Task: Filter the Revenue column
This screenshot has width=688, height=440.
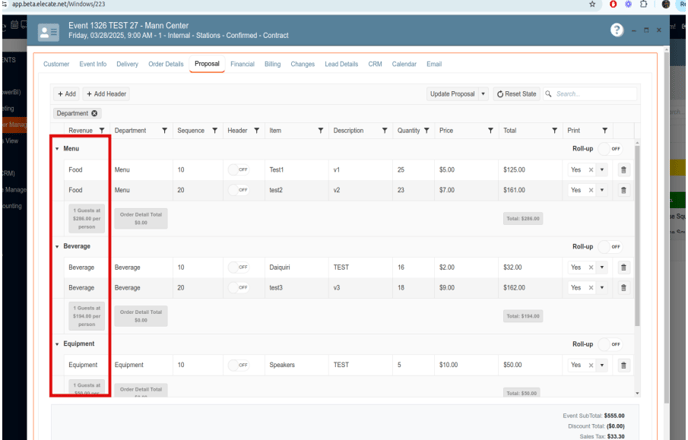Action: (x=102, y=131)
